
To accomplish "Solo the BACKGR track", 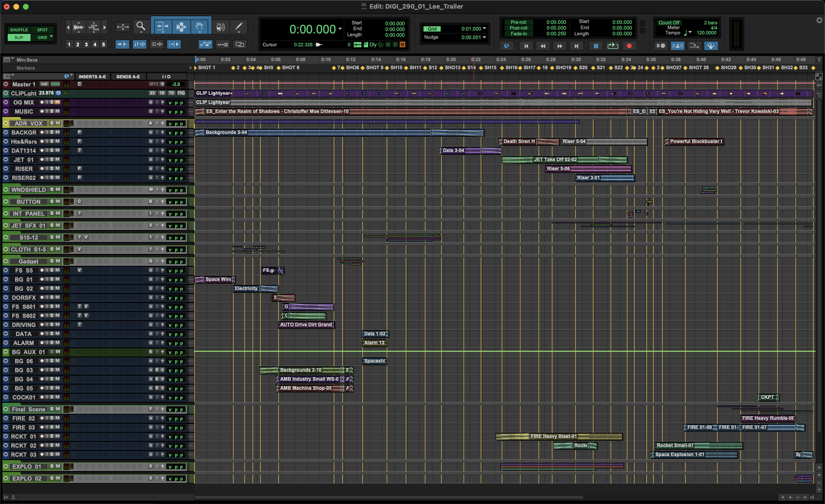I will point(52,132).
